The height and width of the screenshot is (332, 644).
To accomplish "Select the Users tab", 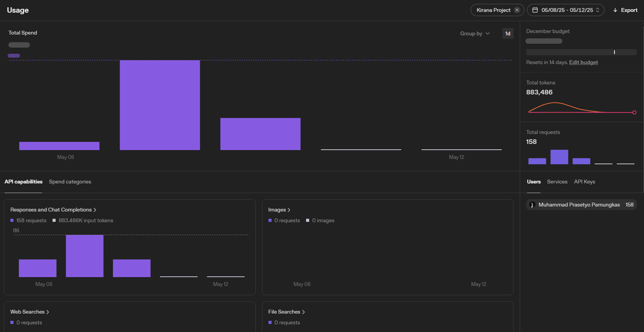I will click(x=534, y=182).
